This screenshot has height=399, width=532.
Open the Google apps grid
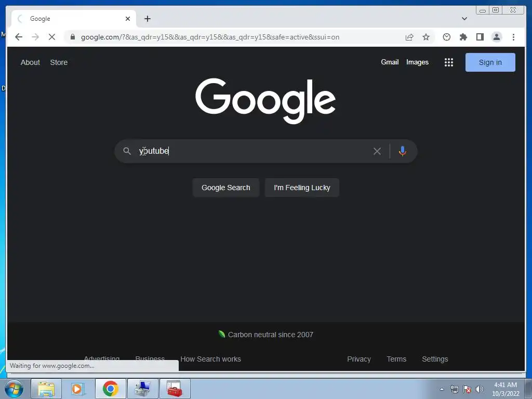pyautogui.click(x=448, y=62)
